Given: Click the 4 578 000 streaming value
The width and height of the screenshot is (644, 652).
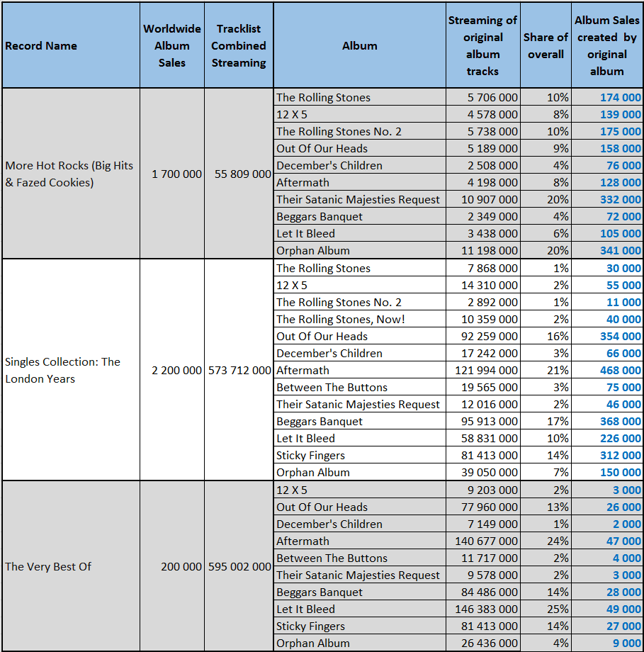Looking at the screenshot, I should pyautogui.click(x=492, y=114).
